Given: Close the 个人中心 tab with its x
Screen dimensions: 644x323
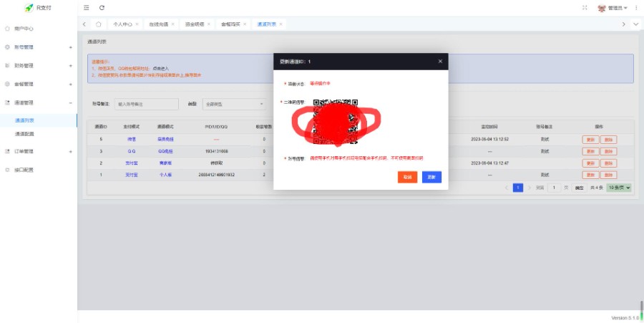Looking at the screenshot, I should 137,24.
